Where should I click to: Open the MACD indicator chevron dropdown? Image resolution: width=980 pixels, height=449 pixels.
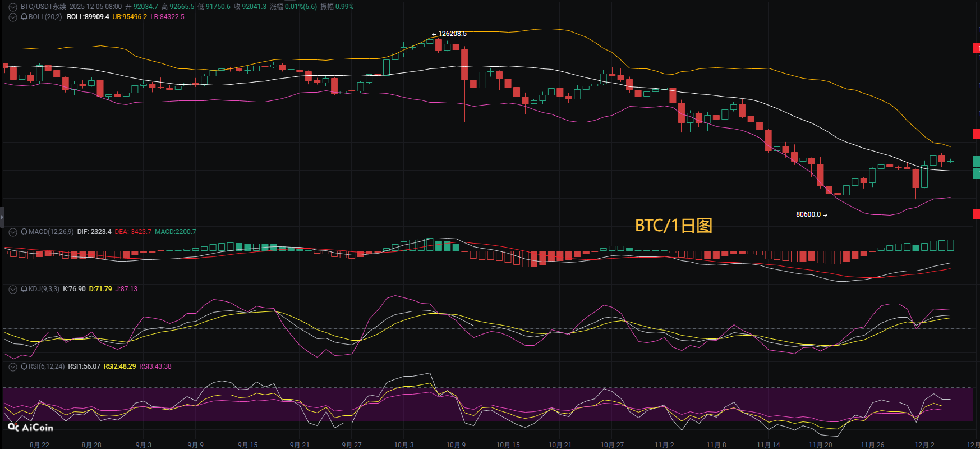point(12,232)
